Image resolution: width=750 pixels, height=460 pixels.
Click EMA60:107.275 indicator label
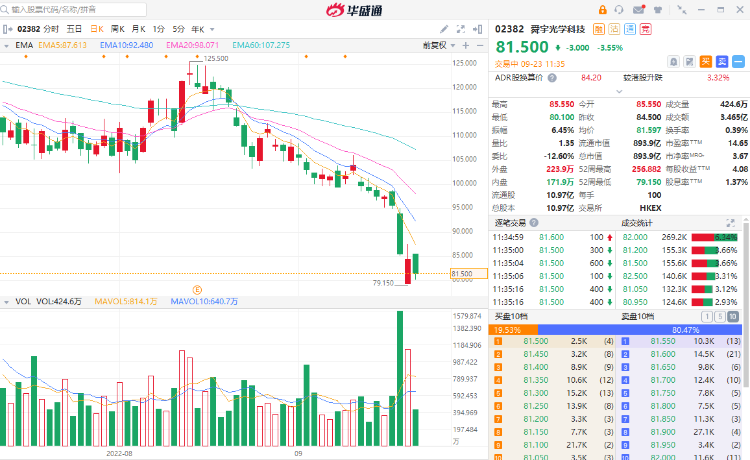point(261,45)
